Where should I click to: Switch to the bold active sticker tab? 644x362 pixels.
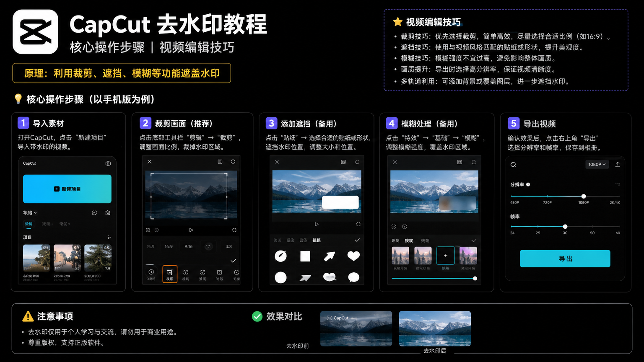click(317, 240)
